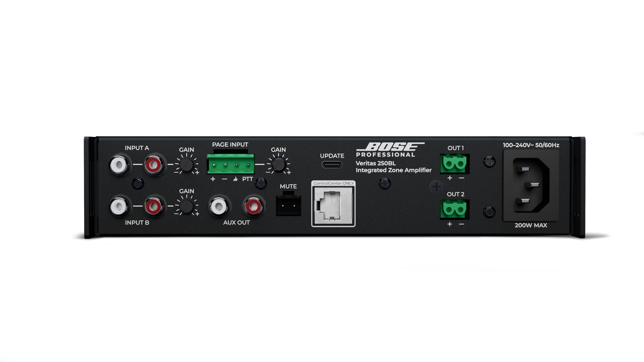Click the green Page Input terminal block

coord(231,164)
